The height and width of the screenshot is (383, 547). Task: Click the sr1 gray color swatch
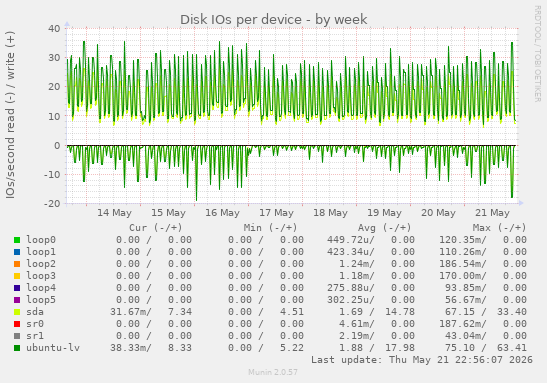click(17, 336)
